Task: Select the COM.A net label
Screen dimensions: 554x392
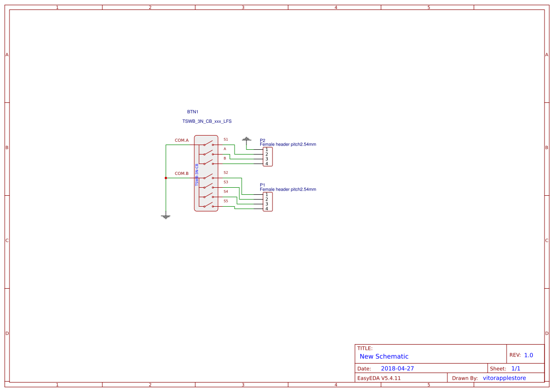Action: (x=182, y=140)
